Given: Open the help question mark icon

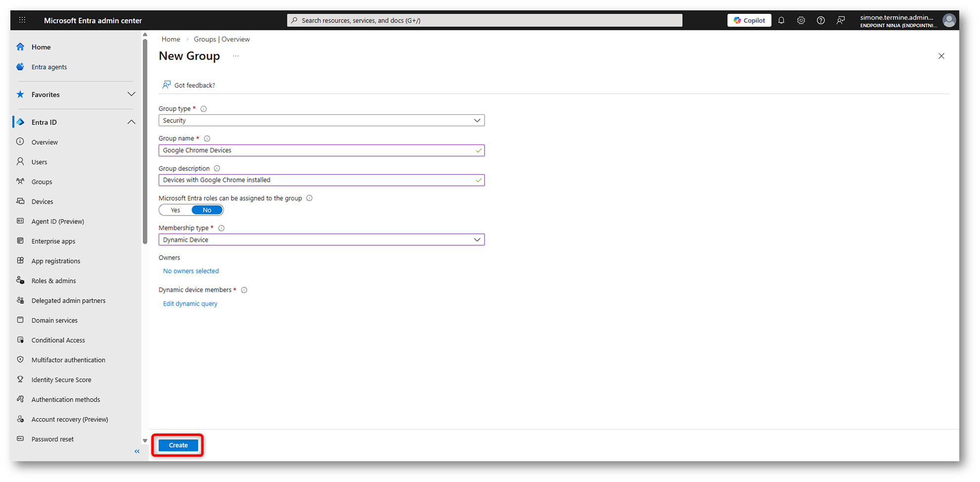Looking at the screenshot, I should coord(821,20).
